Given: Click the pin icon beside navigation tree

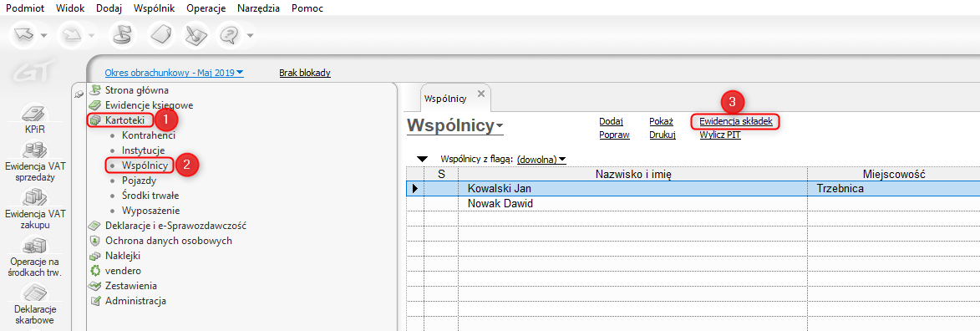Looking at the screenshot, I should pyautogui.click(x=79, y=94).
